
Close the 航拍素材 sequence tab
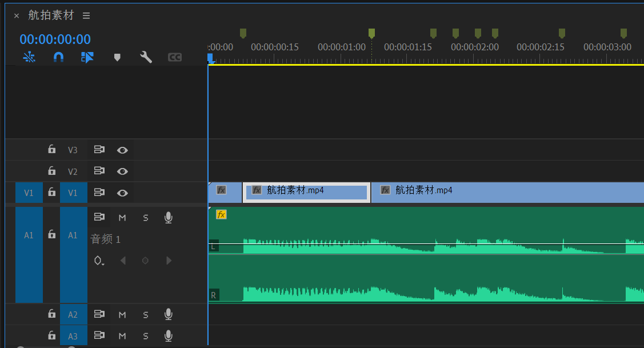(17, 16)
